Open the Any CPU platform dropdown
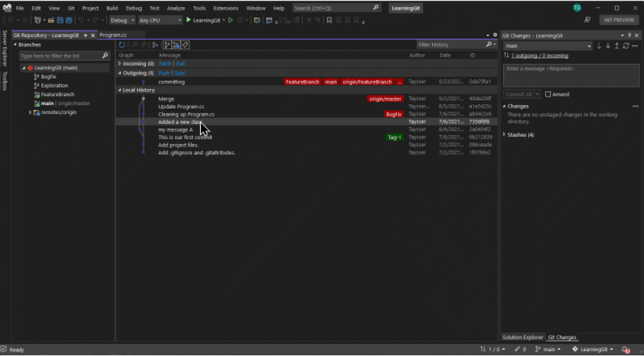 tap(160, 20)
